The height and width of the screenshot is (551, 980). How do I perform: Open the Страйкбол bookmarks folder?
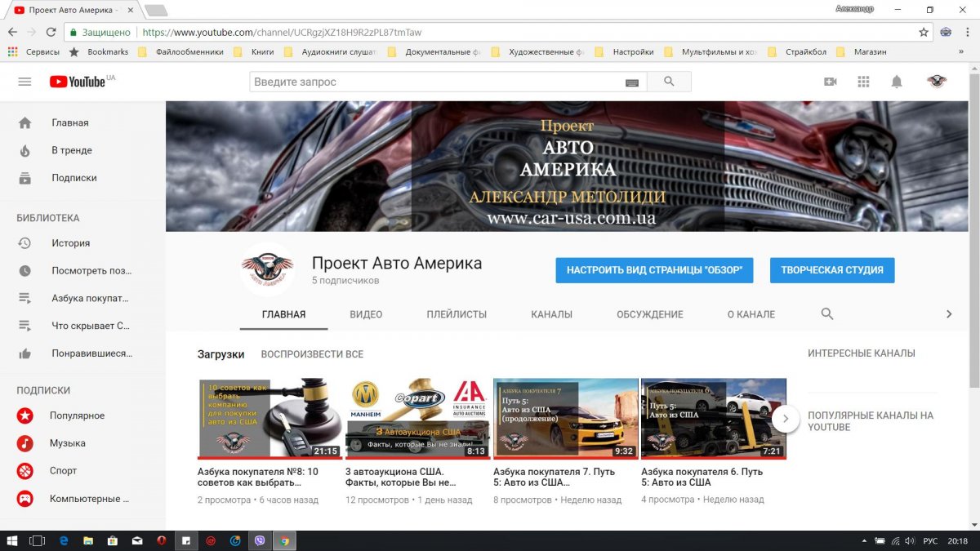(x=797, y=51)
